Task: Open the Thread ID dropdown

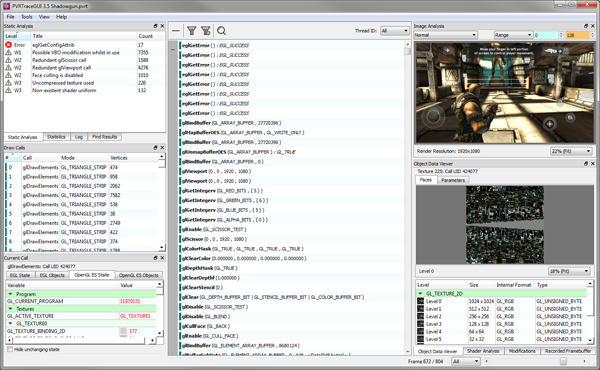Action: pos(395,31)
